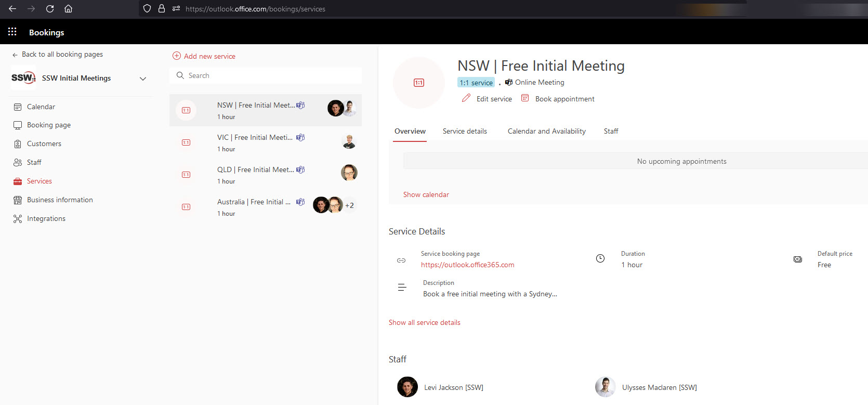Open Business information in the sidebar
868x405 pixels.
[x=60, y=200]
